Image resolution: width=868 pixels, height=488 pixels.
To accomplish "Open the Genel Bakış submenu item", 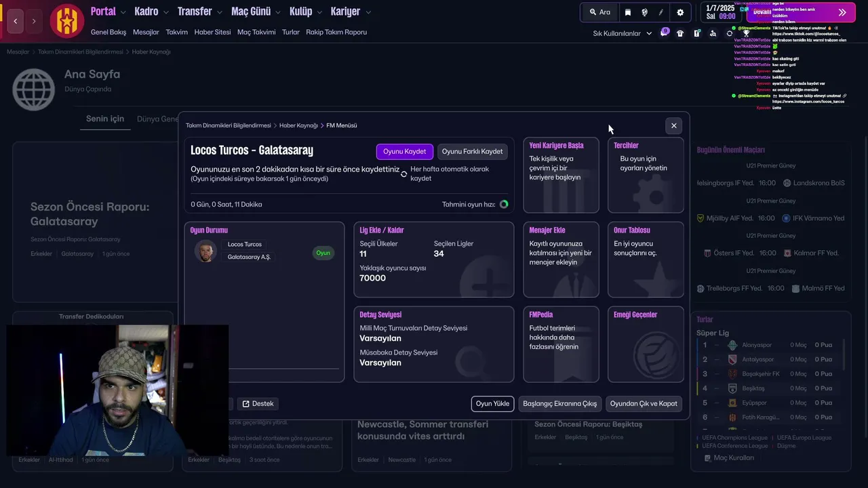I will point(108,32).
